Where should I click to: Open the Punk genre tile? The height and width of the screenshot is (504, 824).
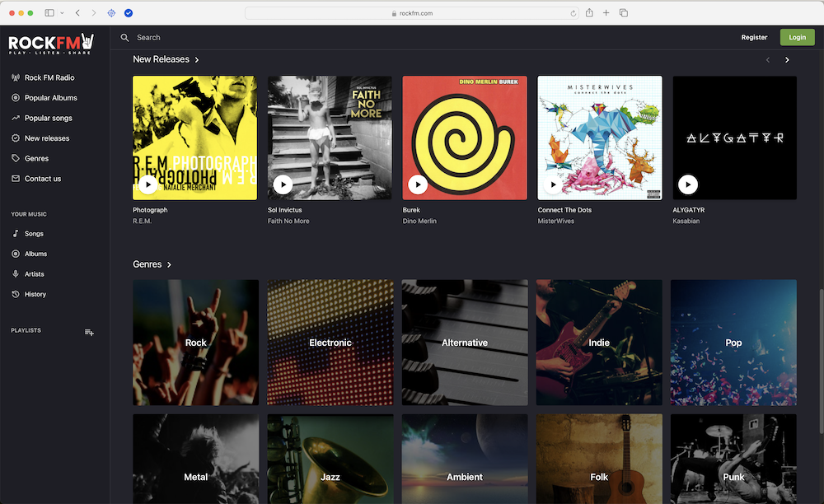click(733, 459)
